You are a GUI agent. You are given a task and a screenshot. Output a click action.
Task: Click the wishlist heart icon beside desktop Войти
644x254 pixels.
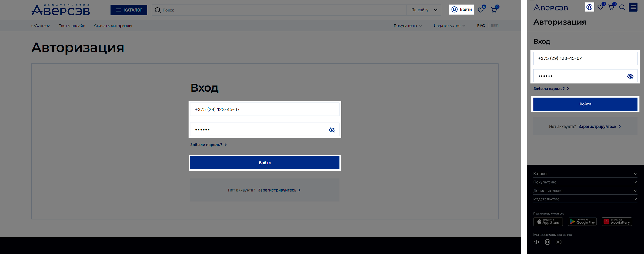[481, 10]
